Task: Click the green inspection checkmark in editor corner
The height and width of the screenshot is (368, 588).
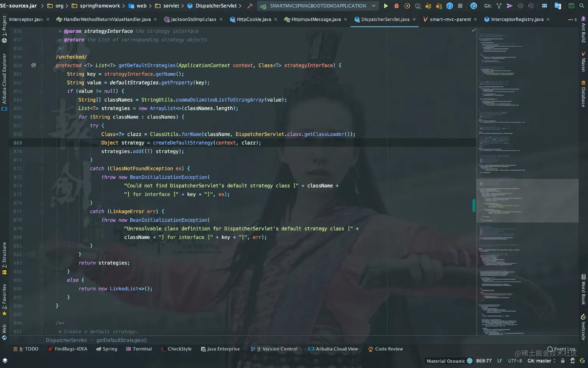Action: tap(474, 30)
